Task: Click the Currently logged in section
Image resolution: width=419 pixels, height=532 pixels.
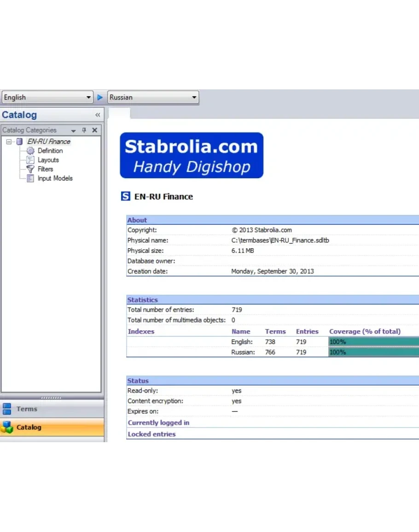Action: point(158,423)
